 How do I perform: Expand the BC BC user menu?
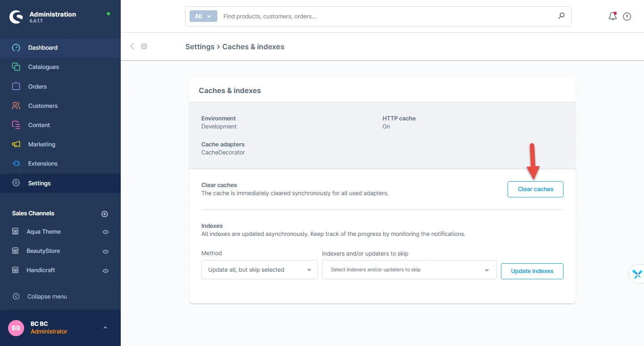pyautogui.click(x=105, y=328)
